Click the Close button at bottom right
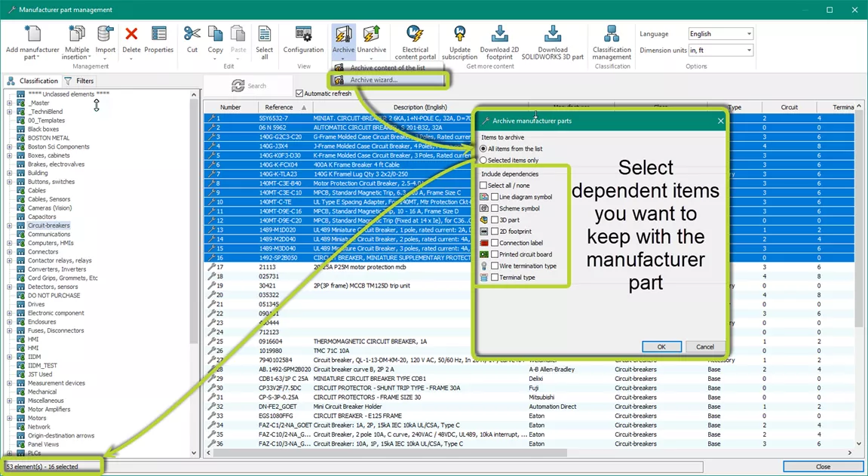This screenshot has width=868, height=476. 822,465
